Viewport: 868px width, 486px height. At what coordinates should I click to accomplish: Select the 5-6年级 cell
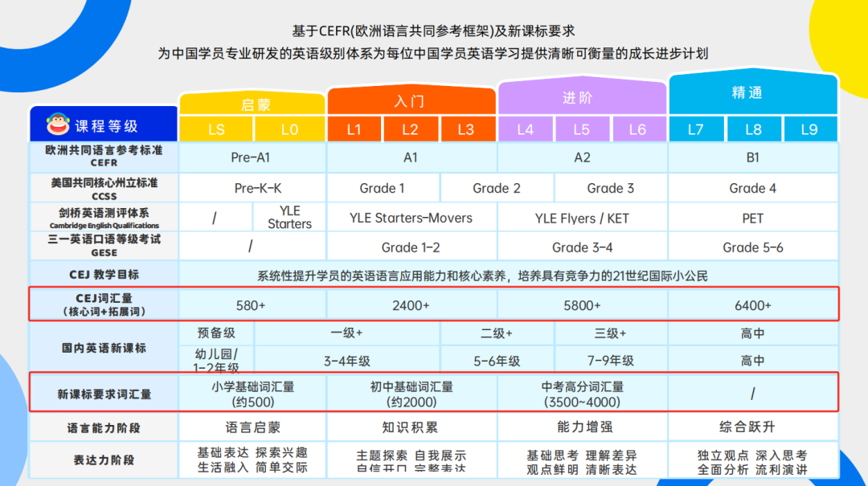497,361
